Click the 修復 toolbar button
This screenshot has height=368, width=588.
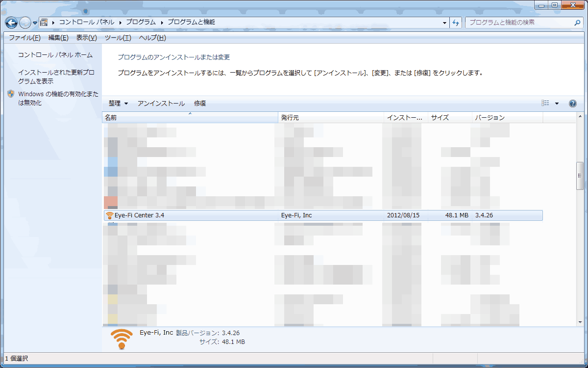[x=200, y=104]
